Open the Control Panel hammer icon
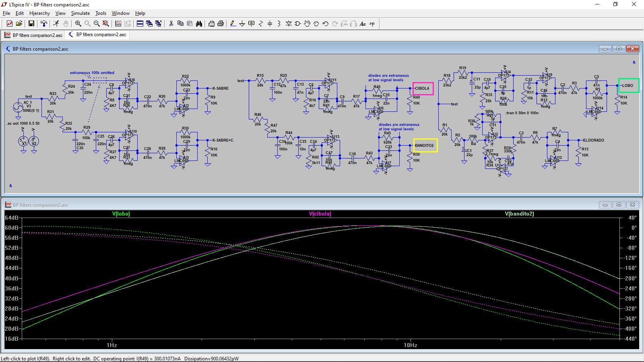Screen dimensions: 644x362 44,24
